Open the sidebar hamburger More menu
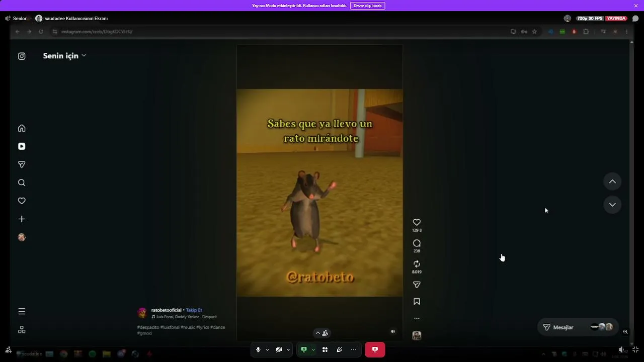 point(22,312)
